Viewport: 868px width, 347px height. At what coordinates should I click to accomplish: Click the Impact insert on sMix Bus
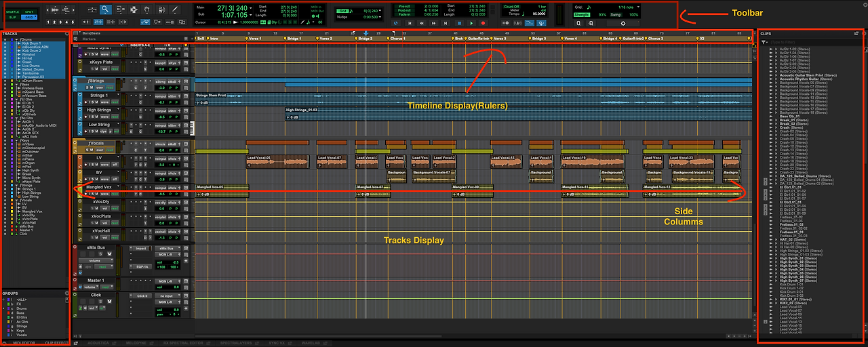141,249
